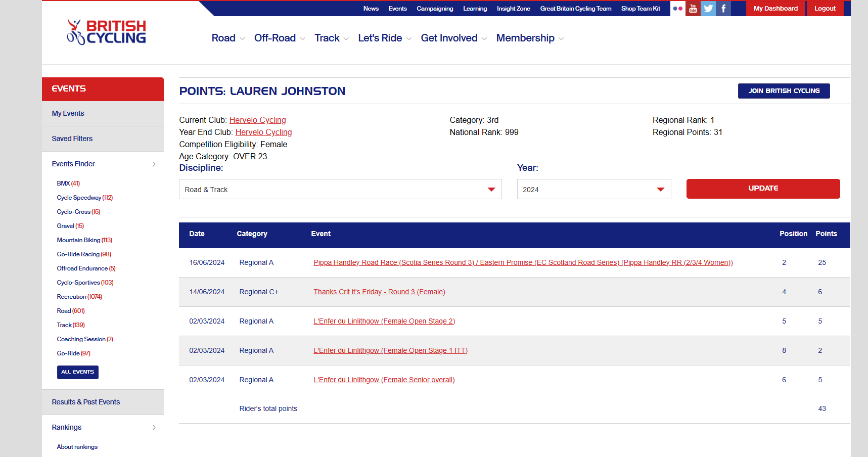Open the Year dropdown showing 2024

pyautogui.click(x=594, y=189)
